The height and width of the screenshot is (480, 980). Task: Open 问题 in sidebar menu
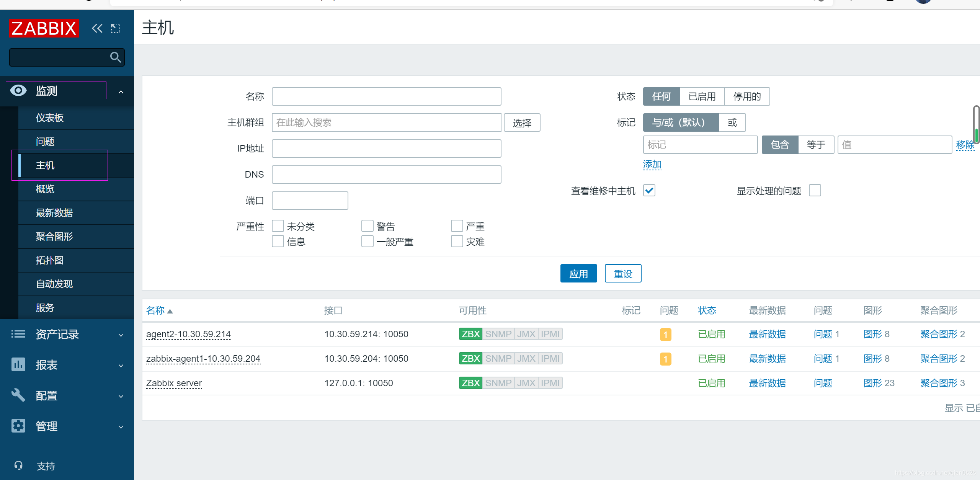click(x=76, y=142)
